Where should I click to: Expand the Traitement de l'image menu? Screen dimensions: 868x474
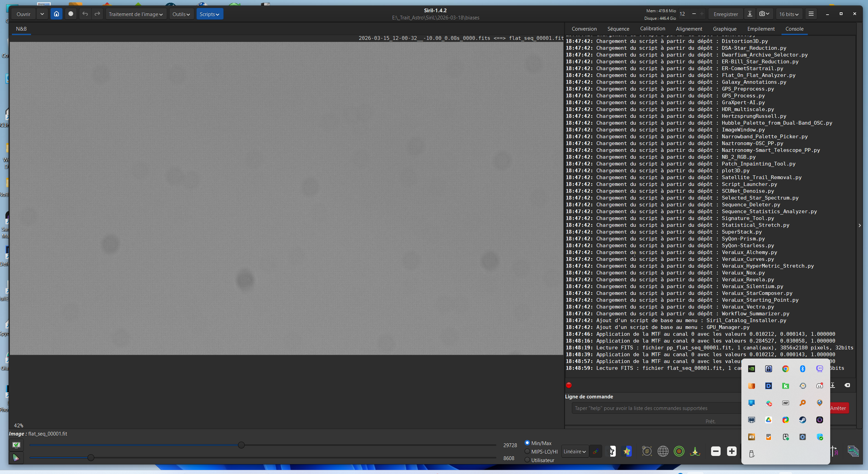[x=136, y=14]
